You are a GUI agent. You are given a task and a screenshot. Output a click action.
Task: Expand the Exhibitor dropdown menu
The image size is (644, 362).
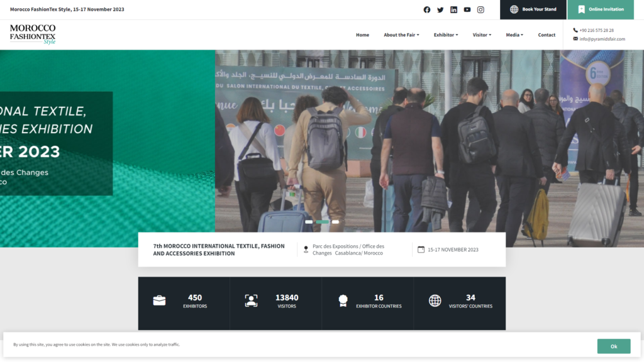446,35
